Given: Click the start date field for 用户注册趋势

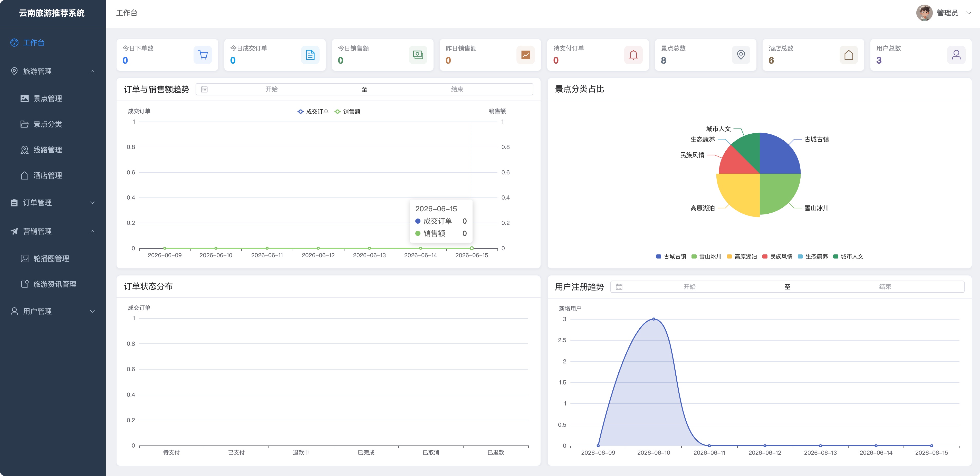Looking at the screenshot, I should tap(689, 287).
